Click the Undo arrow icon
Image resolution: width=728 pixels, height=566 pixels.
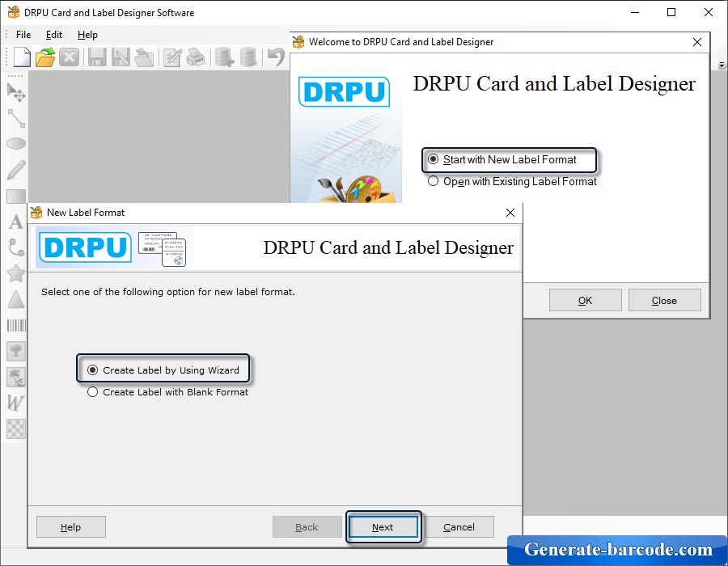pos(276,57)
